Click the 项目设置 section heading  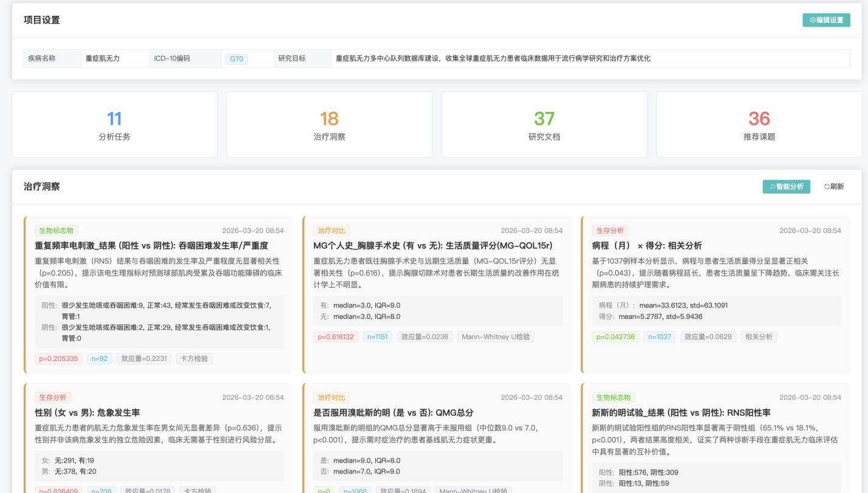41,20
